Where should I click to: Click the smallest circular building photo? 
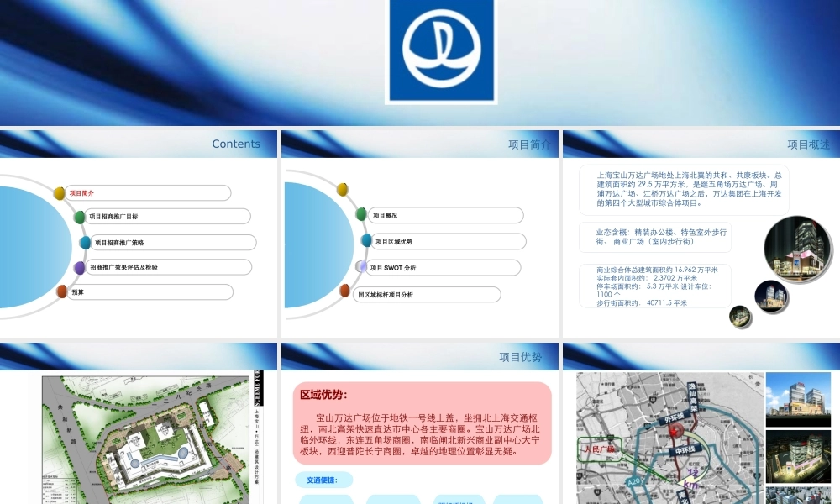coord(740,316)
